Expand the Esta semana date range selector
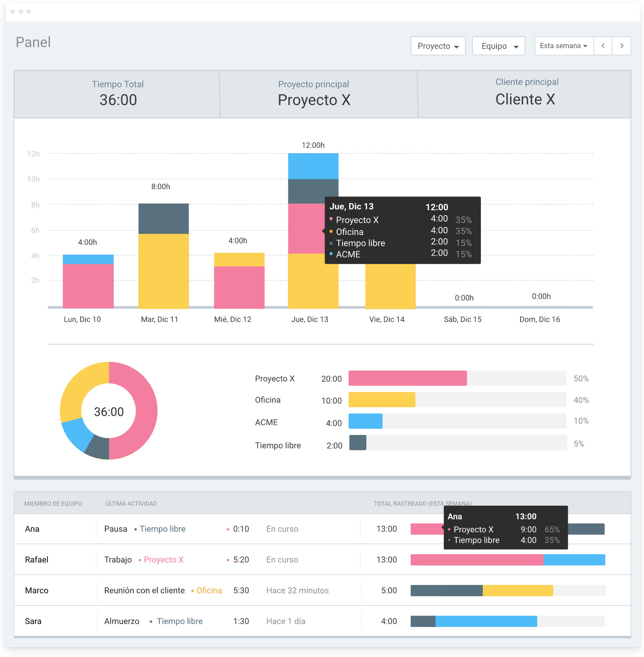This screenshot has height=657, width=644. coord(564,46)
